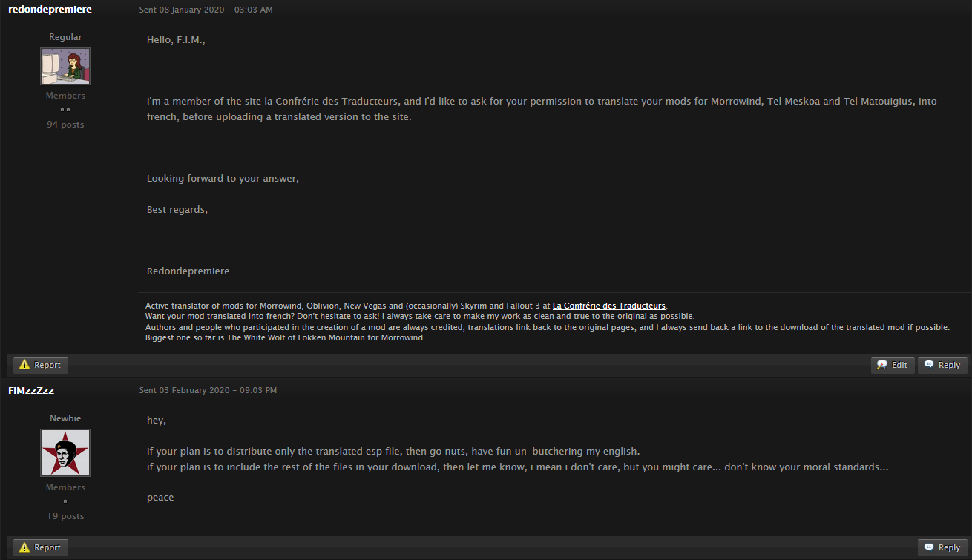The width and height of the screenshot is (972, 560).
Task: Click the rank pips under redondepremiere's Members label
Action: click(x=65, y=110)
